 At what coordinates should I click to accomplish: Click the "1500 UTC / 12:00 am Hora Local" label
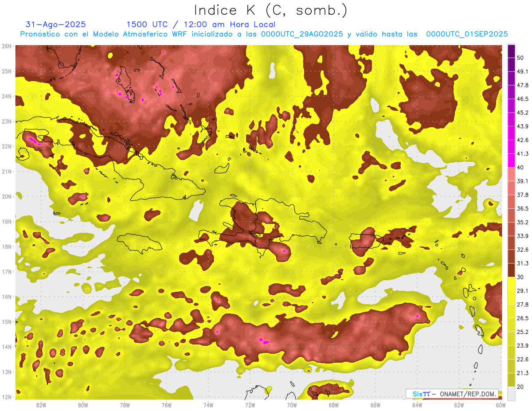point(201,24)
